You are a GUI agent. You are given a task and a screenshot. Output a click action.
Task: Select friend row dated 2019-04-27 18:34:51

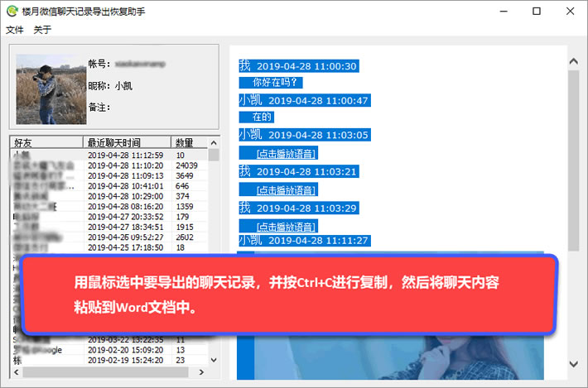[108, 227]
